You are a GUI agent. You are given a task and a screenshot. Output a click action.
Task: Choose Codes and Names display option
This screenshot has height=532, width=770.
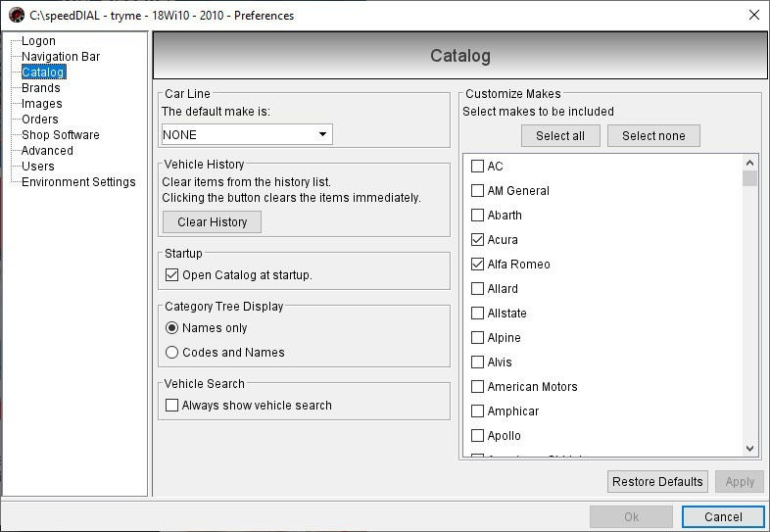click(x=171, y=352)
